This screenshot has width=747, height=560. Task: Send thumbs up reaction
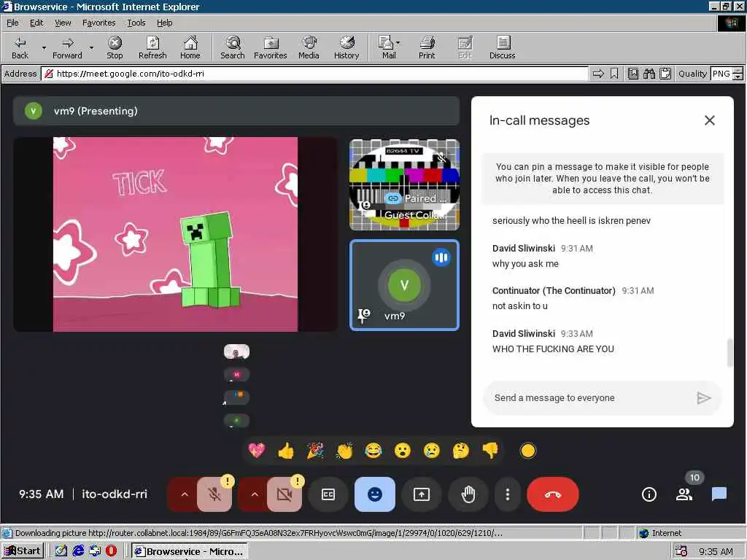286,451
